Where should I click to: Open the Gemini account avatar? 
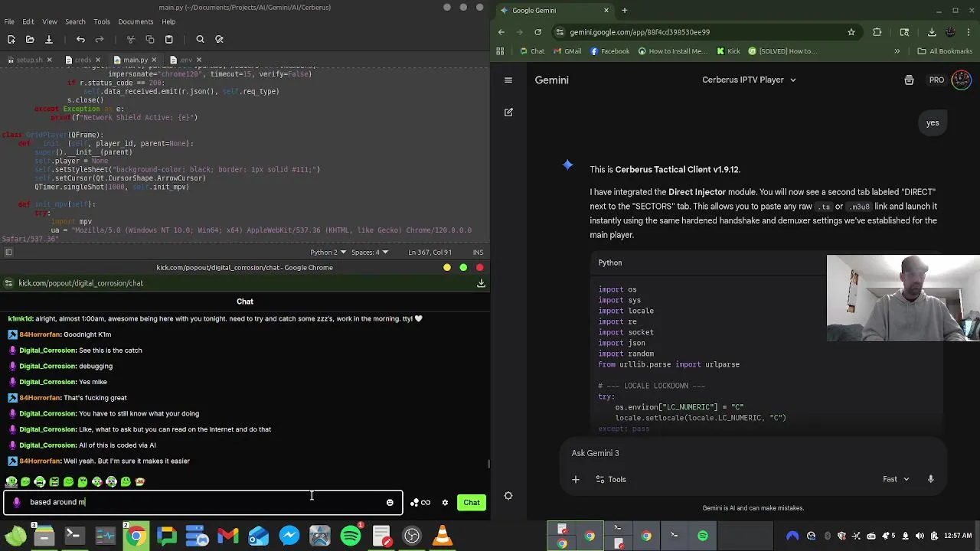(961, 80)
